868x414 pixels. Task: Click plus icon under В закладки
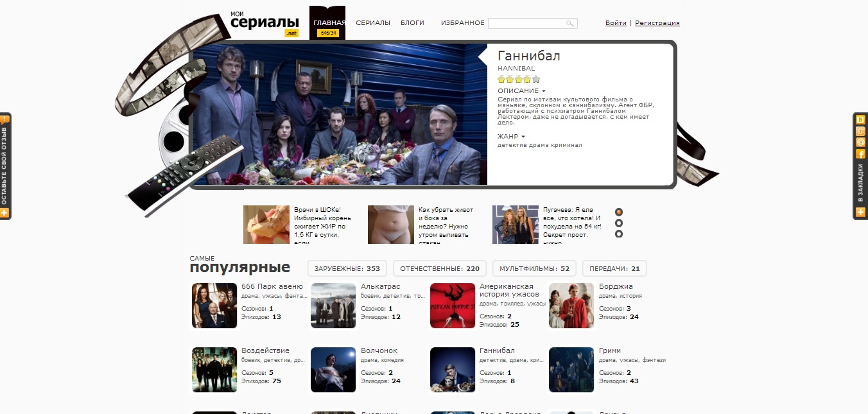pos(860,212)
